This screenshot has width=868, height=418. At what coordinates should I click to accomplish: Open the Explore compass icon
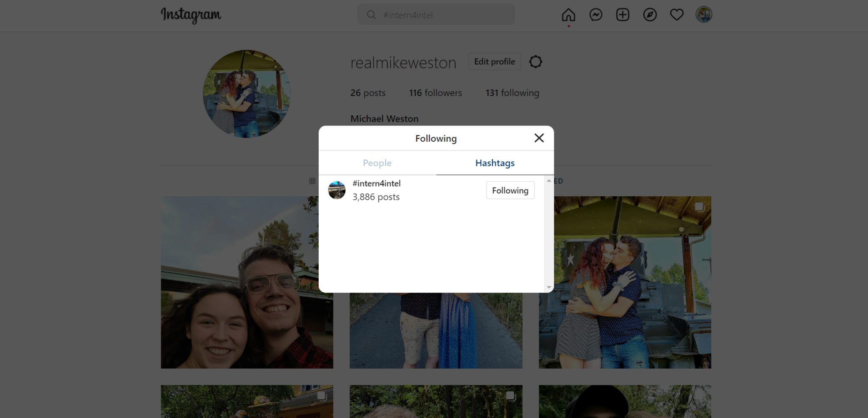click(x=650, y=15)
